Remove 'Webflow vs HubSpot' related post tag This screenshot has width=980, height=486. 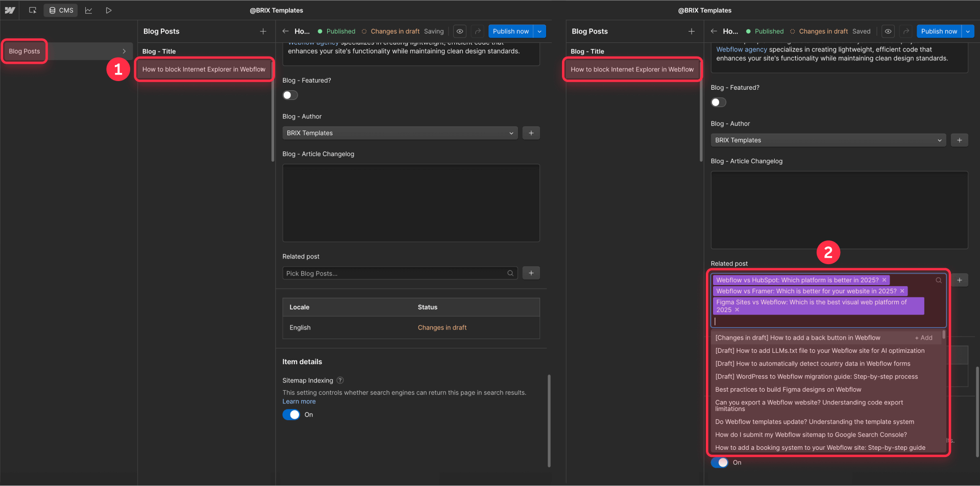point(885,280)
